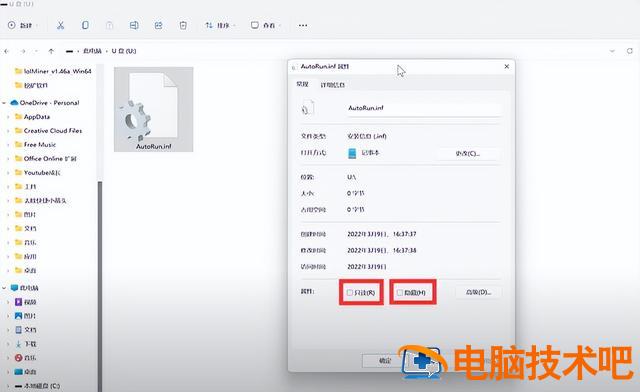The height and width of the screenshot is (392, 640).
Task: Open the Downloads folder with the arrow icon
Action: click(x=26, y=344)
